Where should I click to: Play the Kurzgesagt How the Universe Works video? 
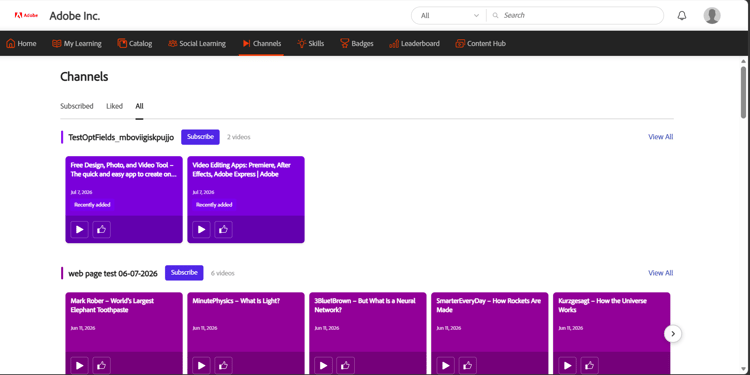(x=567, y=365)
